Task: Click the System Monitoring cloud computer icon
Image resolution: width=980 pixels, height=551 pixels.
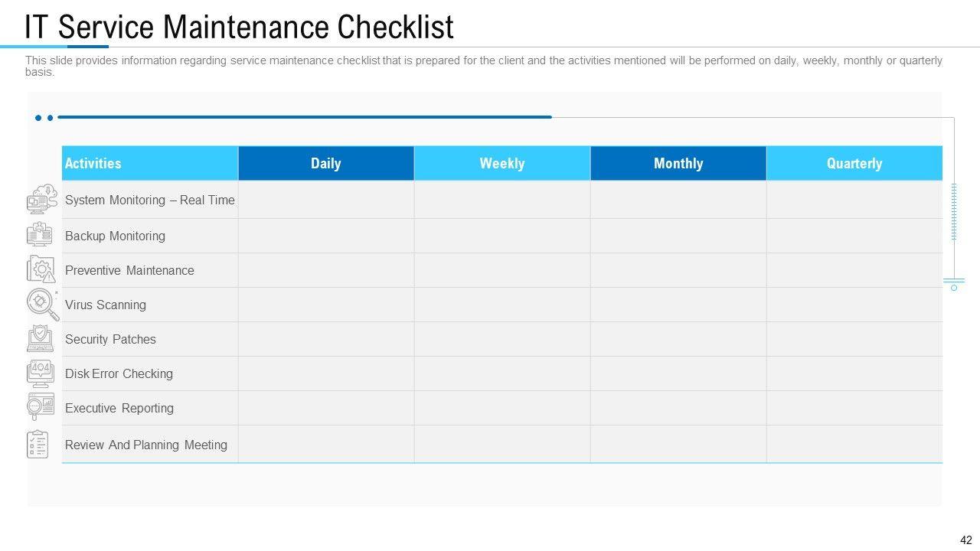Action: pos(42,200)
